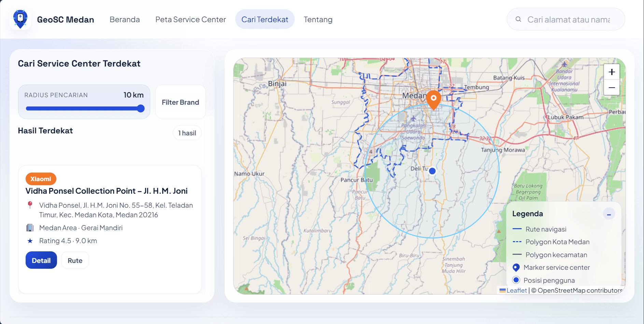Click the Marker service center legend icon
Viewport: 644px width, 324px height.
tap(516, 268)
